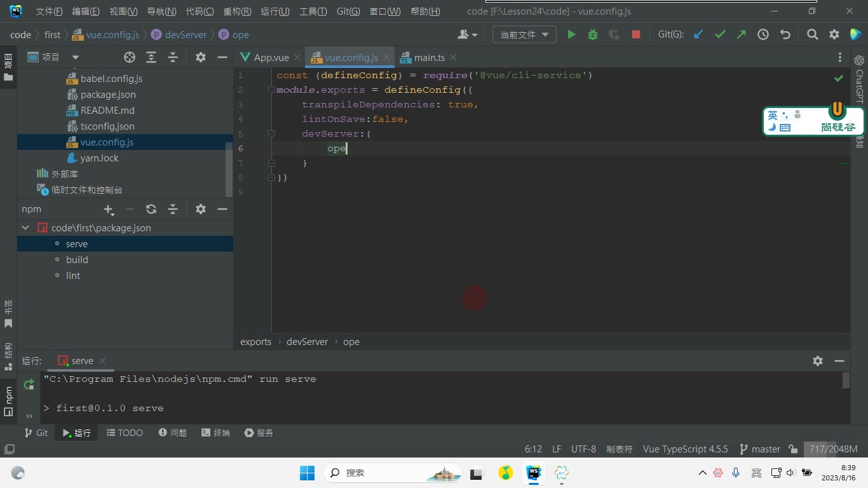
Task: Add a package.json with the npm plus button
Action: point(109,209)
